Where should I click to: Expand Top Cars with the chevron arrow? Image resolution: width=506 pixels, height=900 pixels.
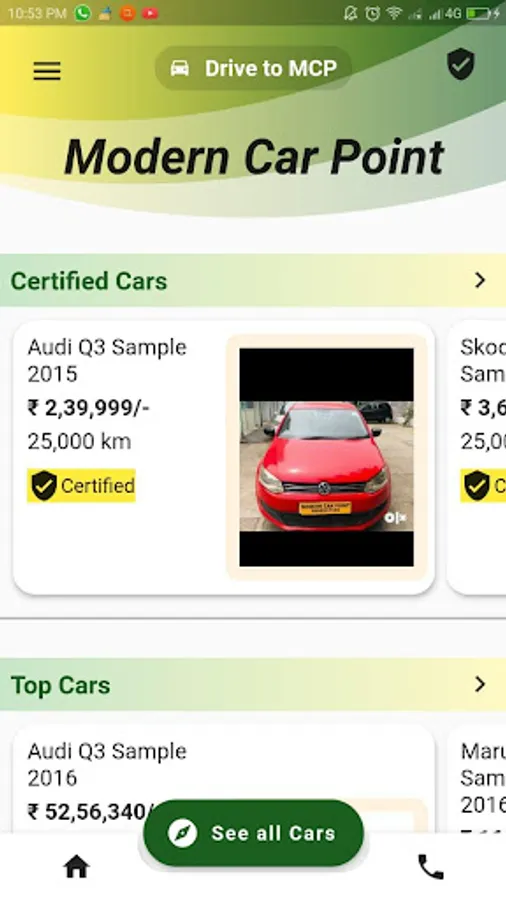pyautogui.click(x=480, y=684)
